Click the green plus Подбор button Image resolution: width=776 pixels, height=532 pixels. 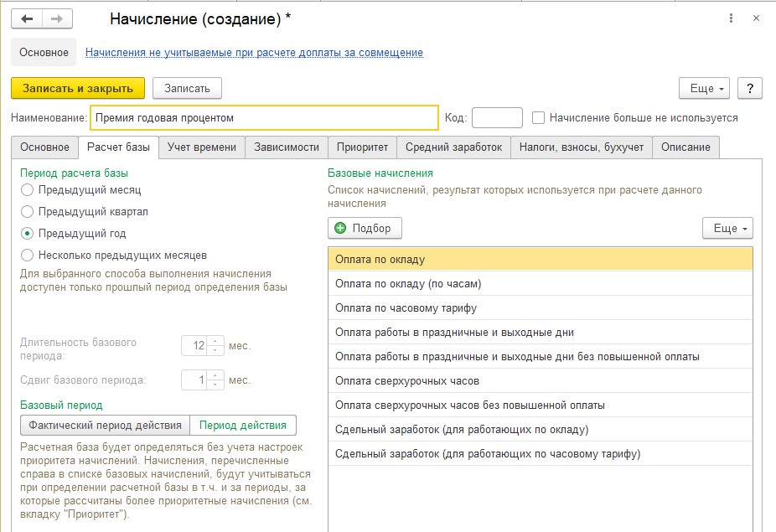365,228
